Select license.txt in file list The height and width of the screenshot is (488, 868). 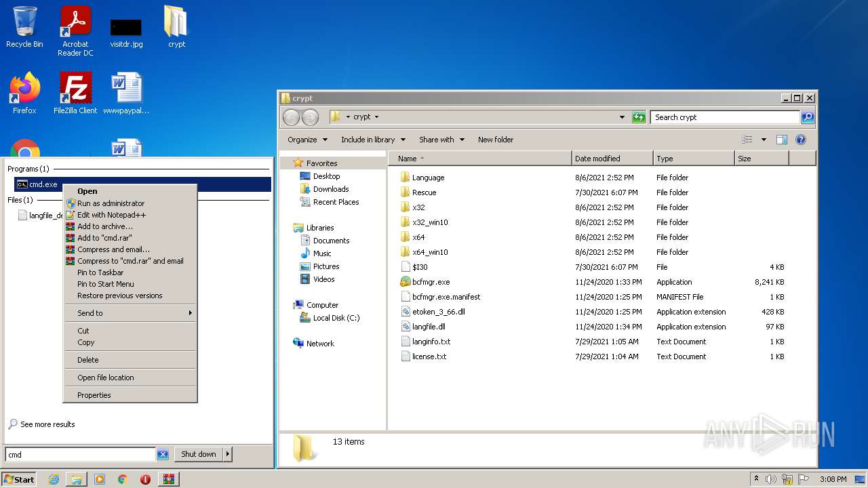(x=423, y=357)
